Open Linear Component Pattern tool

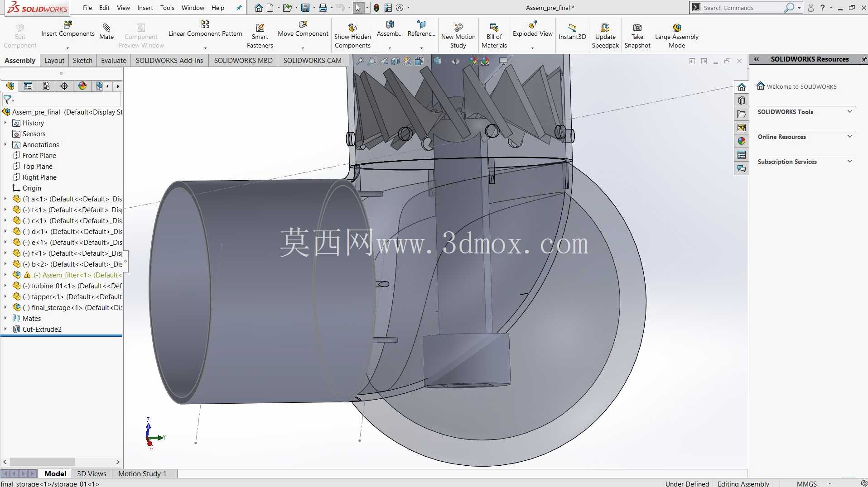[205, 29]
